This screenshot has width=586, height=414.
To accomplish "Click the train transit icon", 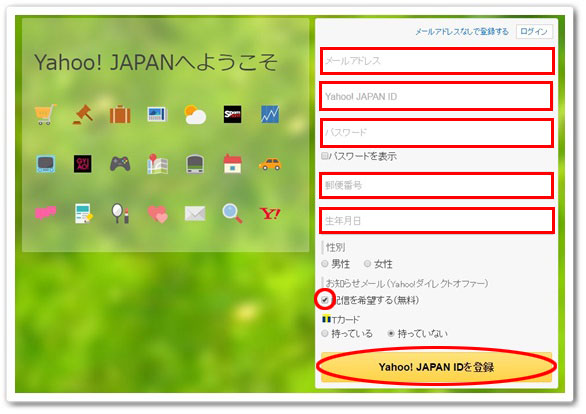I will click(195, 164).
